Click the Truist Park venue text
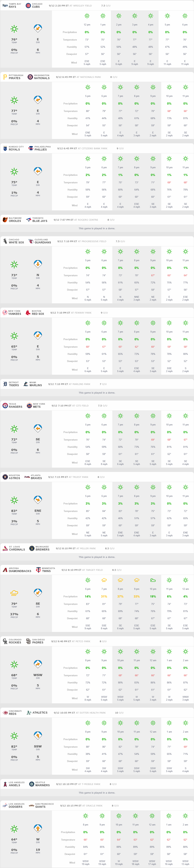The image size is (194, 868). point(78,477)
